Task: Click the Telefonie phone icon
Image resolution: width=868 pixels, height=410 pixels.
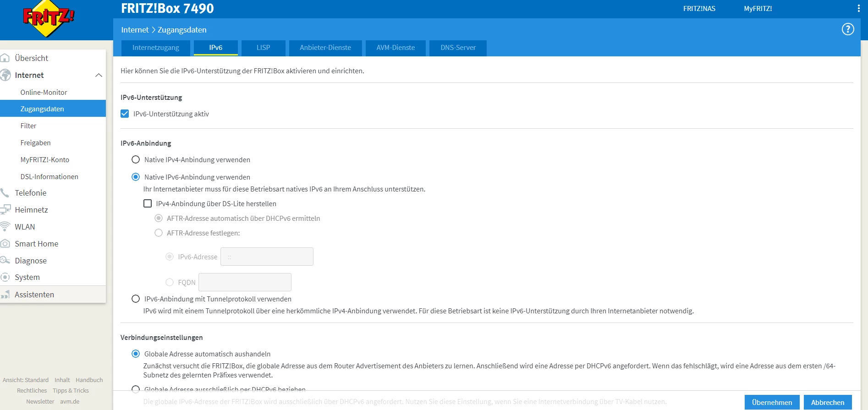Action: (x=5, y=193)
